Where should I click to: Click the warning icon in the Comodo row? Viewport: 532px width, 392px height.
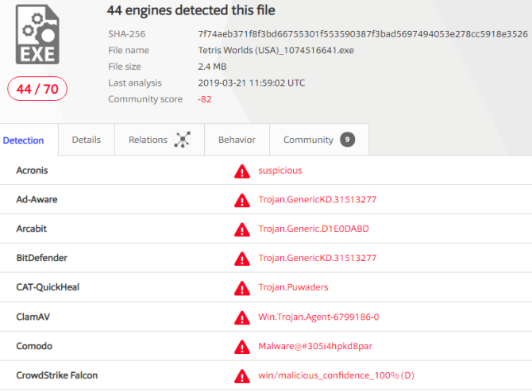[x=241, y=347]
